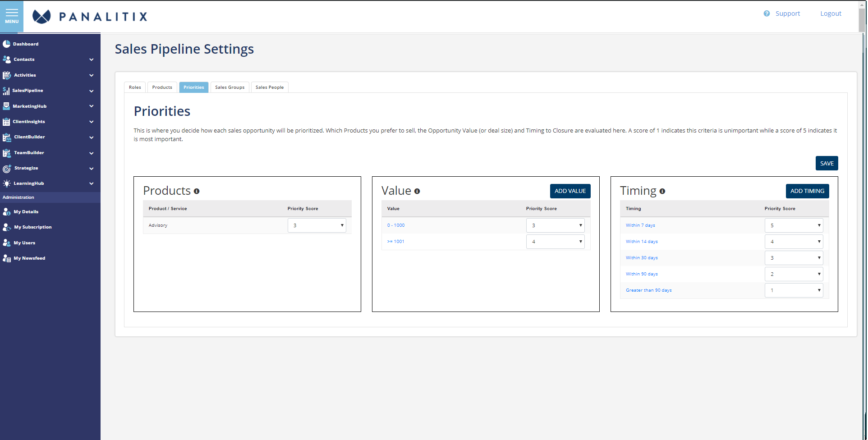Expand the Strategize menu chevron

pos(92,169)
